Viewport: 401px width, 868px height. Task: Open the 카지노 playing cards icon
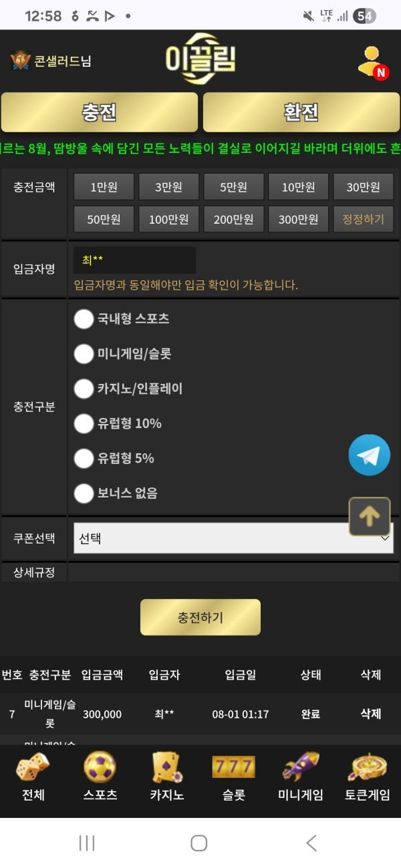166,768
